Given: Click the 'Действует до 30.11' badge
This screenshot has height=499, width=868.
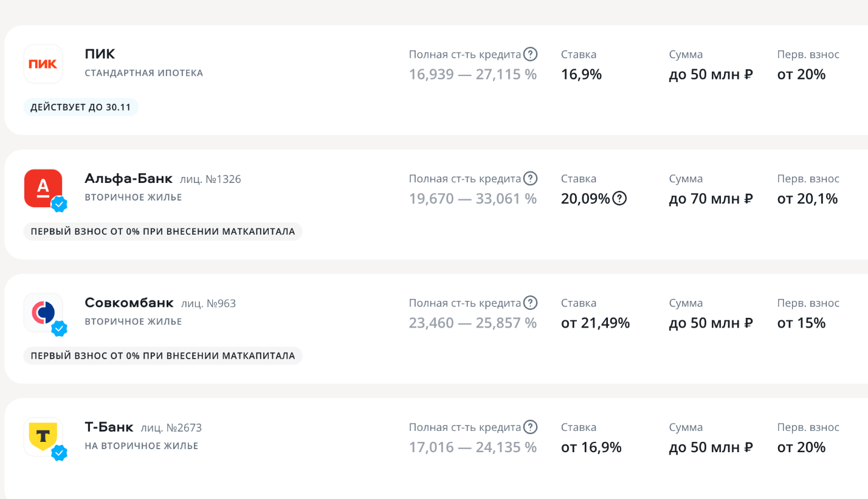Looking at the screenshot, I should 81,108.
